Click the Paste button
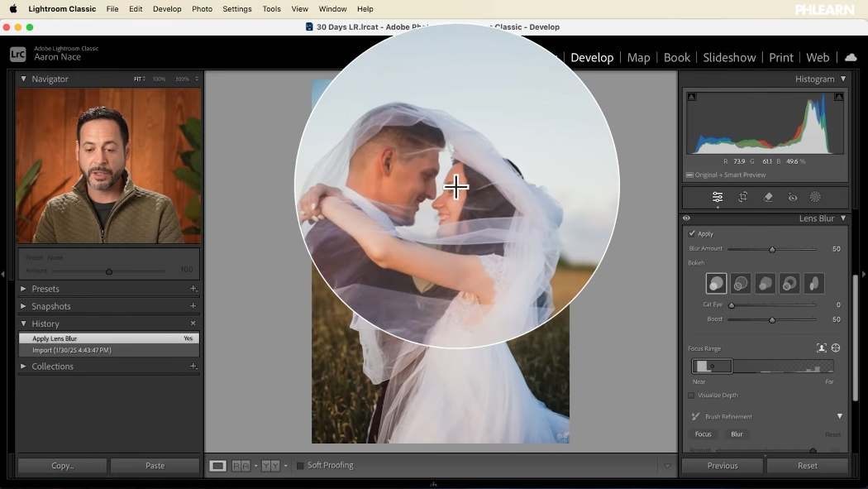 click(155, 466)
